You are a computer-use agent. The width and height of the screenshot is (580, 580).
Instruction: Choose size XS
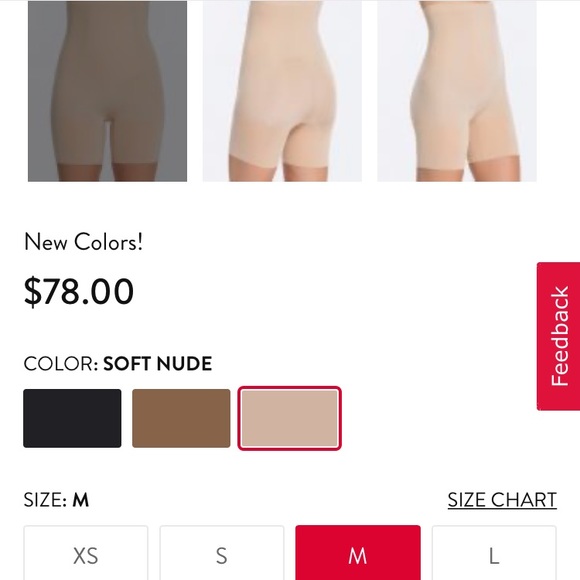(x=86, y=553)
